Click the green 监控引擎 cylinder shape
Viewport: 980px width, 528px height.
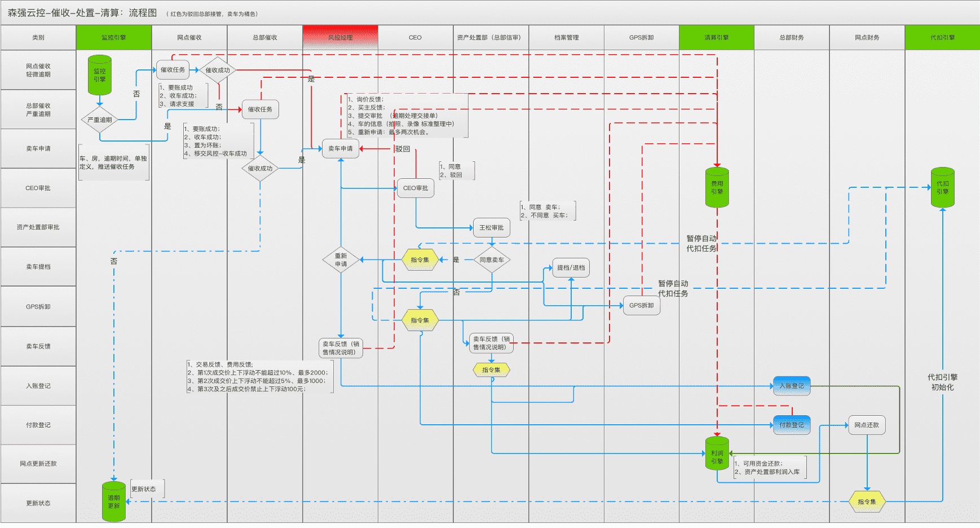pyautogui.click(x=100, y=75)
